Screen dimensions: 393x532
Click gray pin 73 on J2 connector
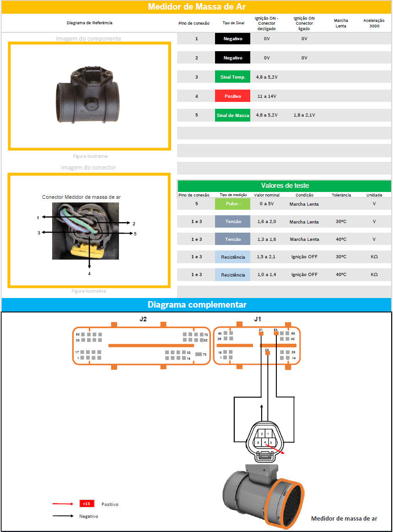tap(198, 354)
